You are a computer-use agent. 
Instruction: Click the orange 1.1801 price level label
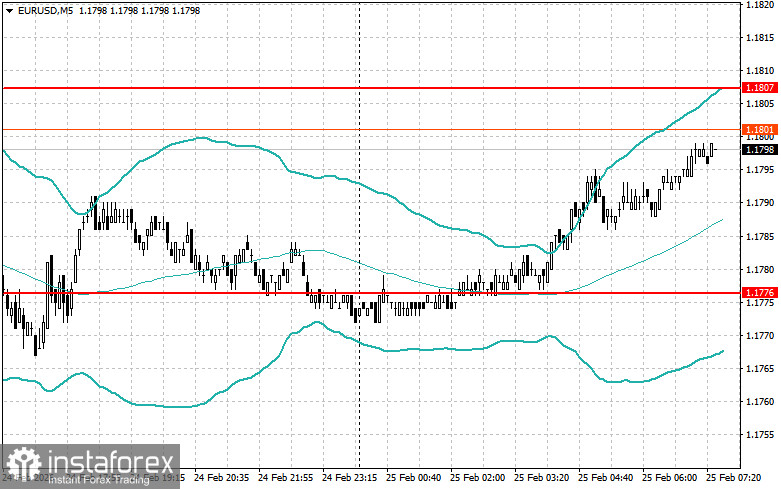760,129
